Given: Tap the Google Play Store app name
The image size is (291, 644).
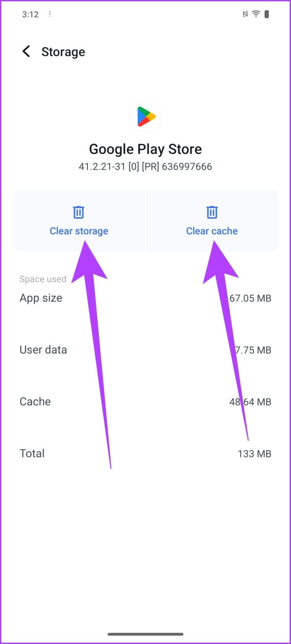Looking at the screenshot, I should [145, 149].
